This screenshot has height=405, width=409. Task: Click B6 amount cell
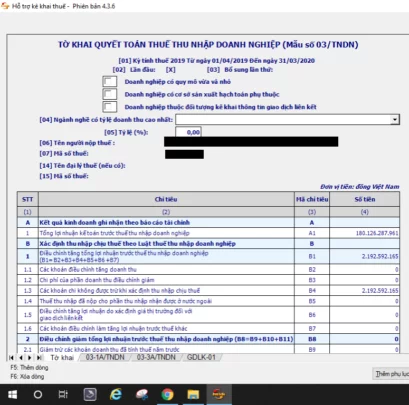pyautogui.click(x=364, y=315)
